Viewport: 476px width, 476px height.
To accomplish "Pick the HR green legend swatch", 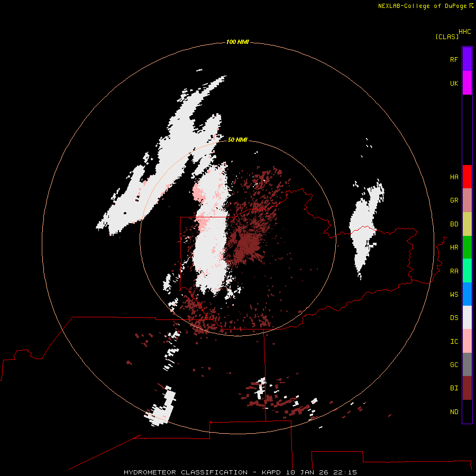I will click(x=467, y=248).
